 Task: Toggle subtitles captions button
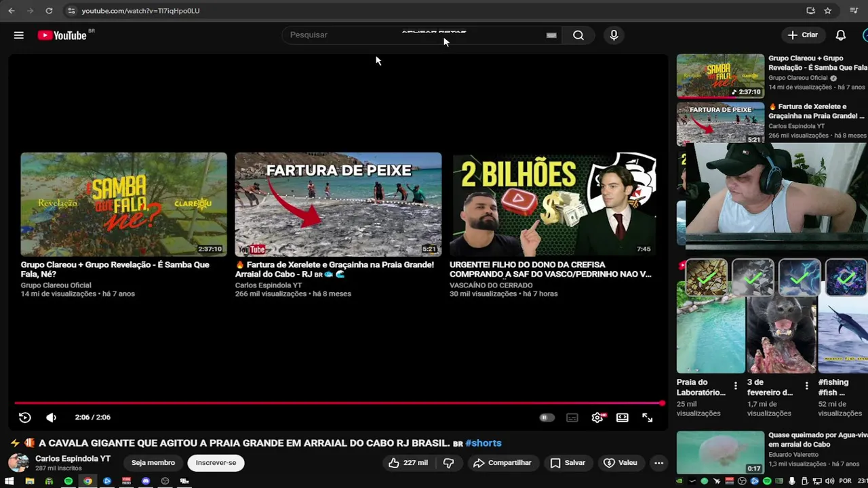click(572, 418)
